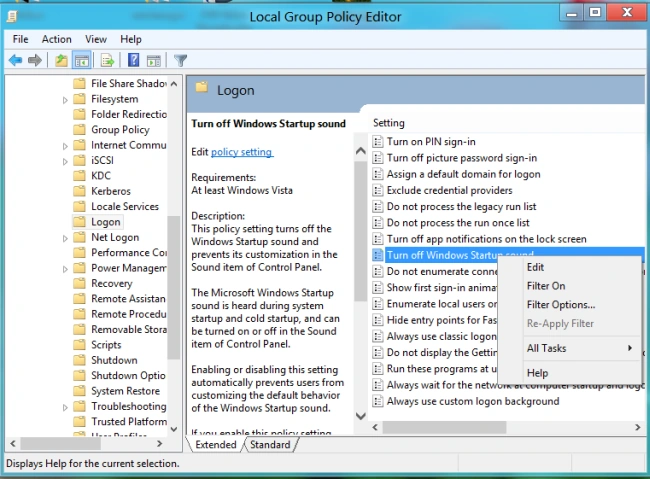Click the policy icon beside Turn on PIN sign-in
The image size is (650, 479).
click(x=377, y=142)
